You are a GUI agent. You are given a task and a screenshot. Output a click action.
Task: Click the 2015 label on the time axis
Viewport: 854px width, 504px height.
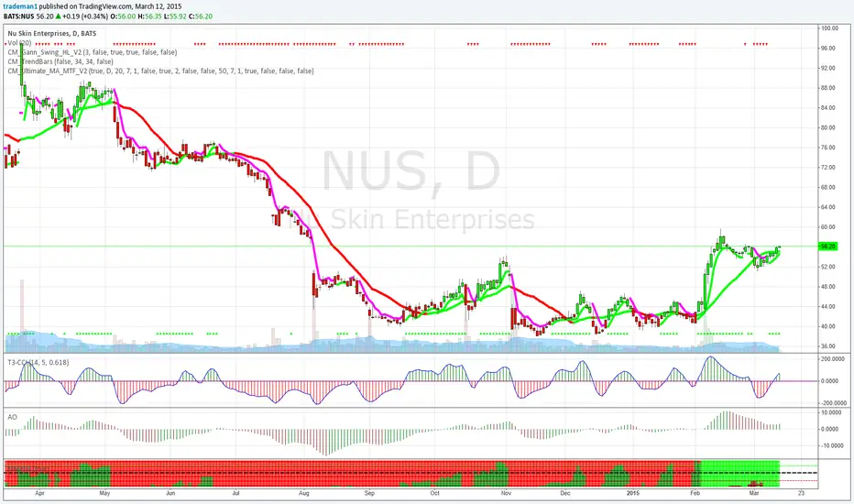click(633, 493)
